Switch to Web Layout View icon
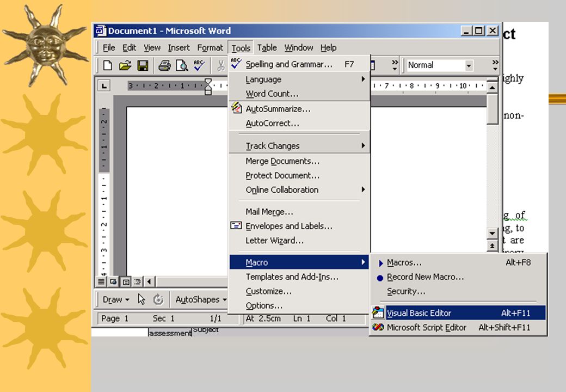This screenshot has height=392, width=566. [x=113, y=281]
